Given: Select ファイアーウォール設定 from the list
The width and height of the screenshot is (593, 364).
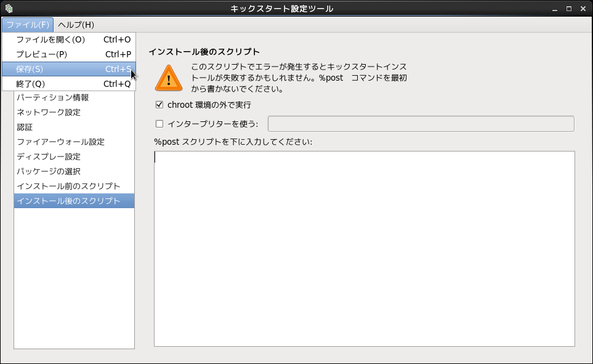Looking at the screenshot, I should coord(60,142).
